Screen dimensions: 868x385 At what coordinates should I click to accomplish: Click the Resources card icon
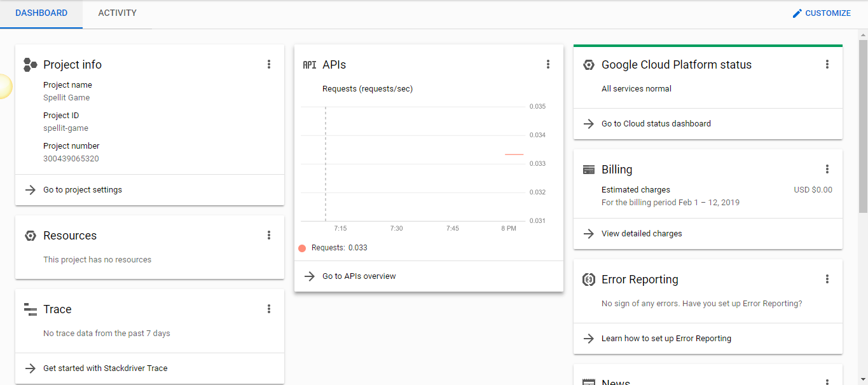coord(30,236)
